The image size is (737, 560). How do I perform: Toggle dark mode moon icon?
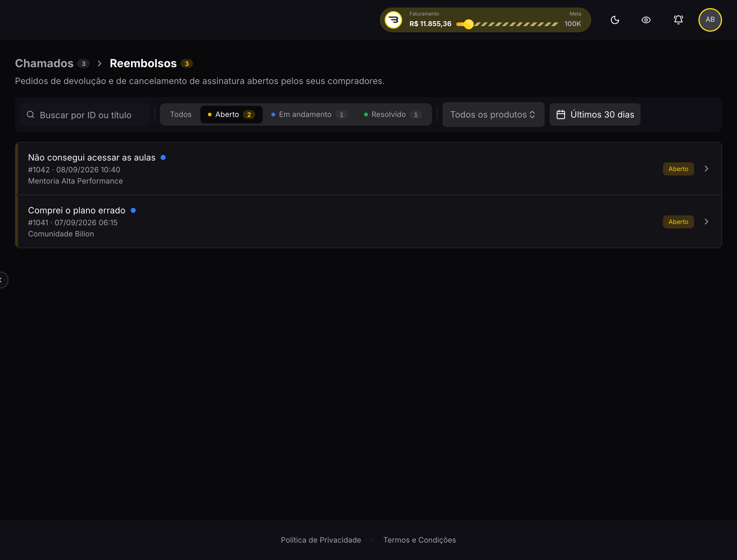[x=615, y=20]
